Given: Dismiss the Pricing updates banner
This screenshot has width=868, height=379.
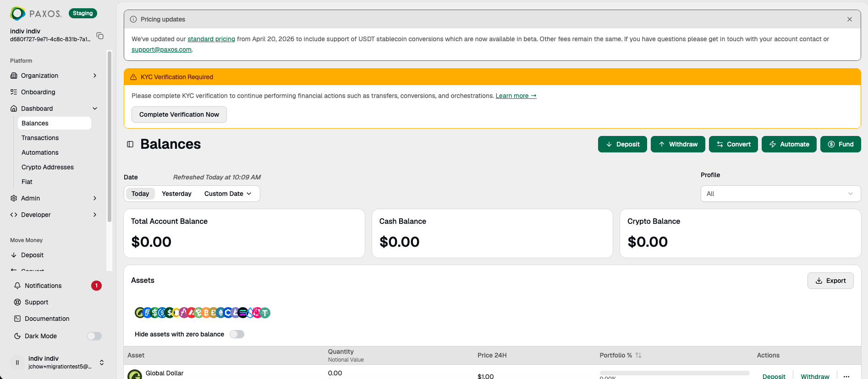Looking at the screenshot, I should click(850, 19).
